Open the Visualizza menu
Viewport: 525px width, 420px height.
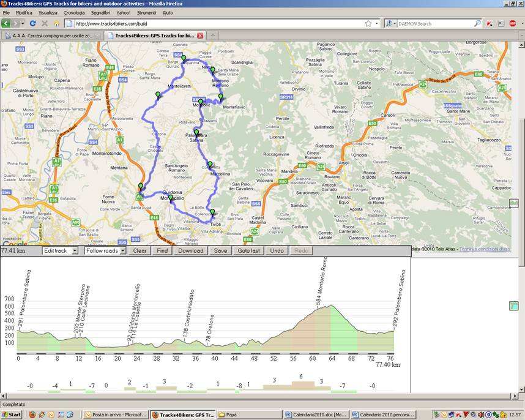click(48, 13)
